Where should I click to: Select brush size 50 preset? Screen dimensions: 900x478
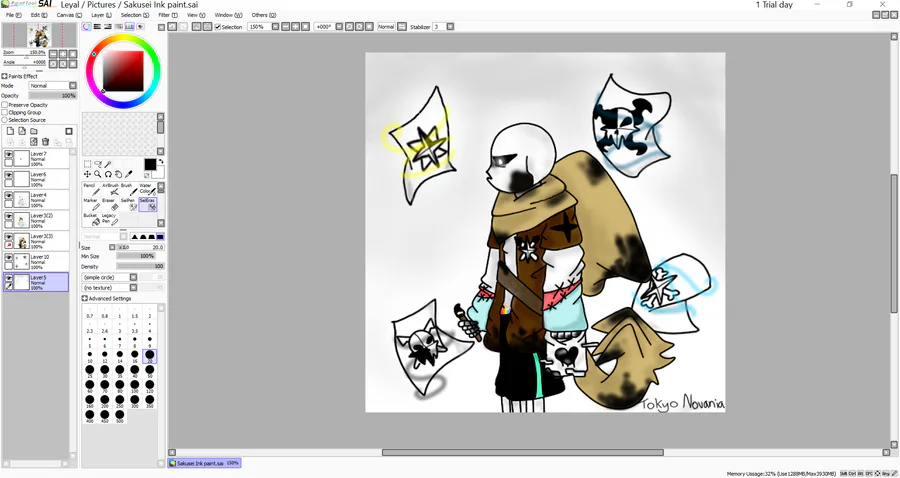pos(150,372)
